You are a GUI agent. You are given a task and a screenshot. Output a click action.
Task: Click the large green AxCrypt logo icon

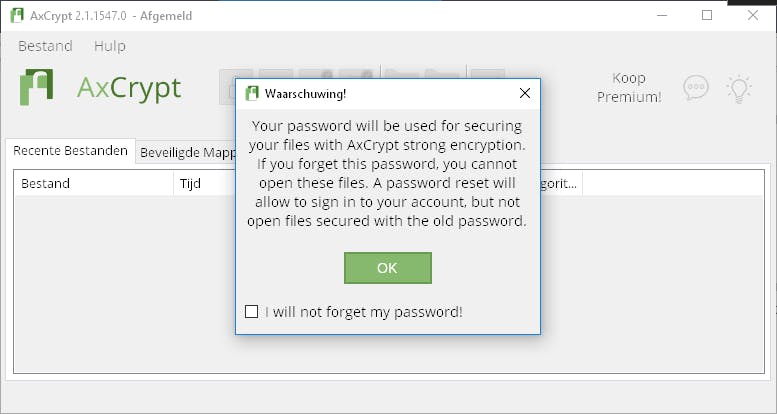click(37, 87)
